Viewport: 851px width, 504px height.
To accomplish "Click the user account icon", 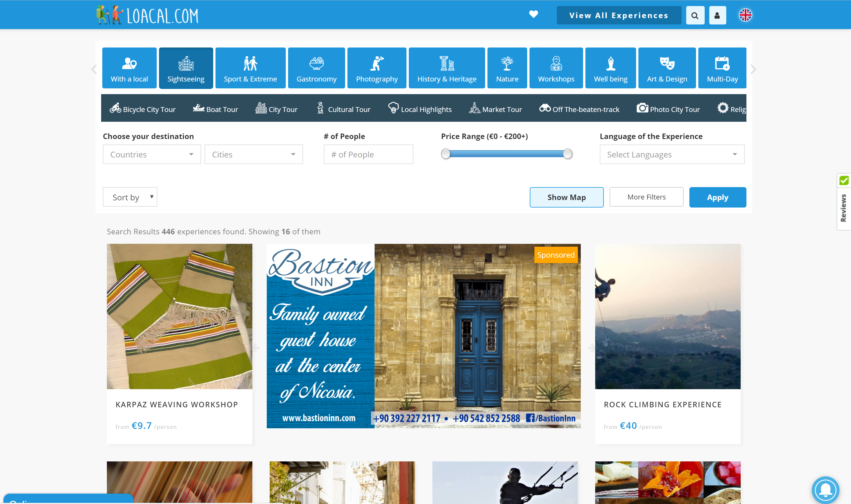I will click(x=717, y=15).
